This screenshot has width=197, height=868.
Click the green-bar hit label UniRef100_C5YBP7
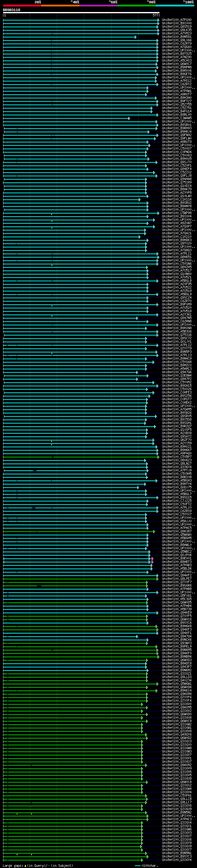177,457
